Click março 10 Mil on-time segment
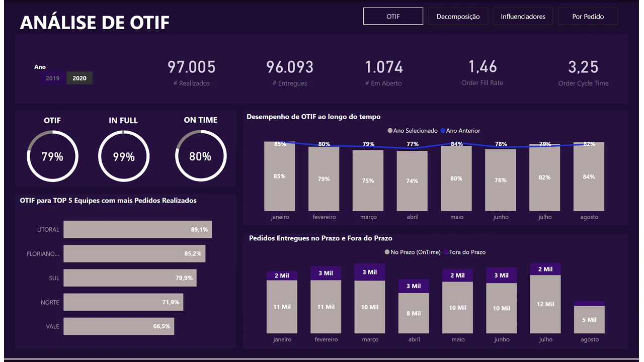Viewport: 644px width, 362px height. (x=370, y=307)
